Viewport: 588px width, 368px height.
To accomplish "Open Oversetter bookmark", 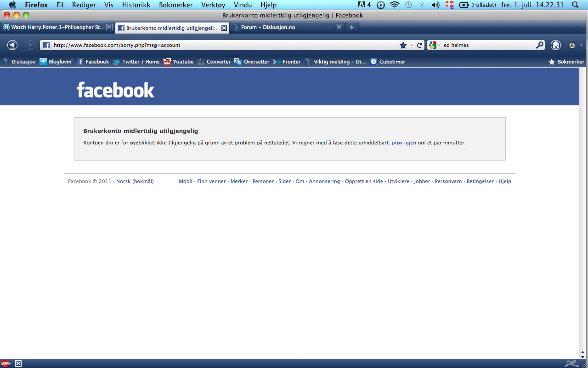I will 252,62.
